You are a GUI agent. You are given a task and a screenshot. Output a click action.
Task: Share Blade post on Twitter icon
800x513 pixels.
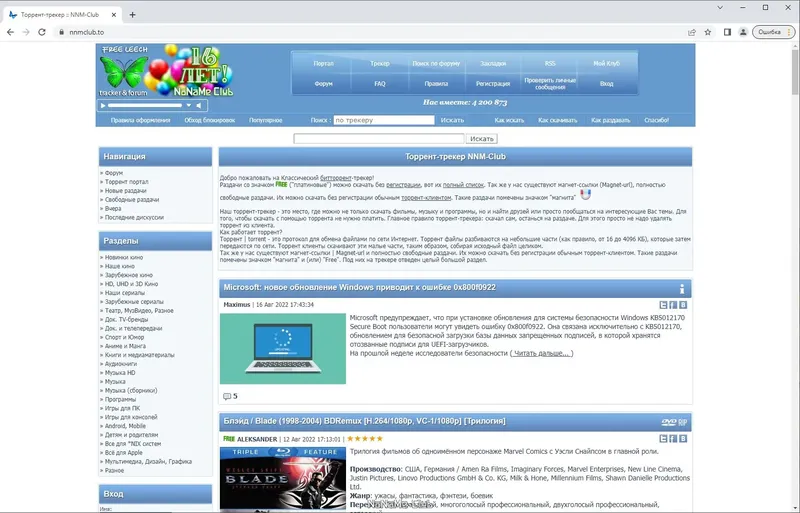coord(663,438)
